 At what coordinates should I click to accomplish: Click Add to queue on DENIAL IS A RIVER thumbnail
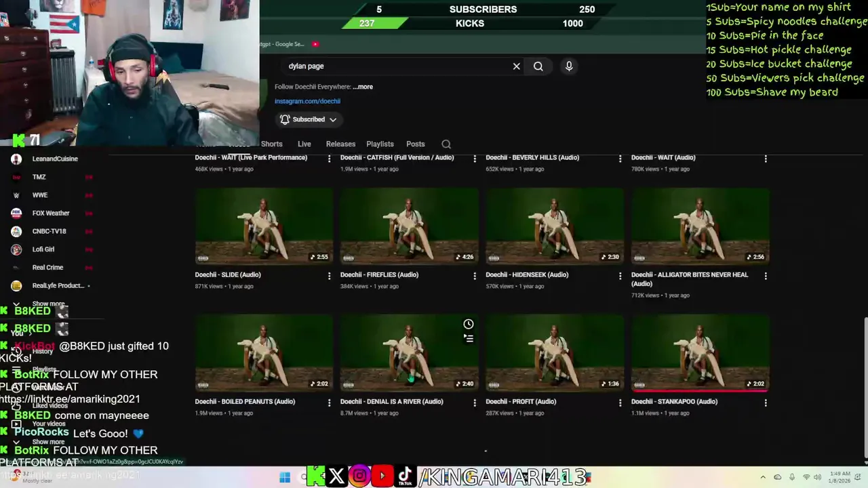pyautogui.click(x=468, y=338)
